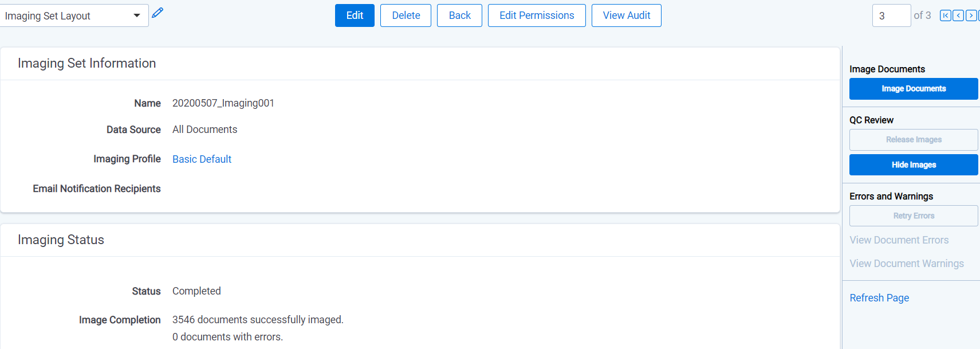Click the Imaging Set Information heading
This screenshot has width=980, height=349.
(86, 63)
